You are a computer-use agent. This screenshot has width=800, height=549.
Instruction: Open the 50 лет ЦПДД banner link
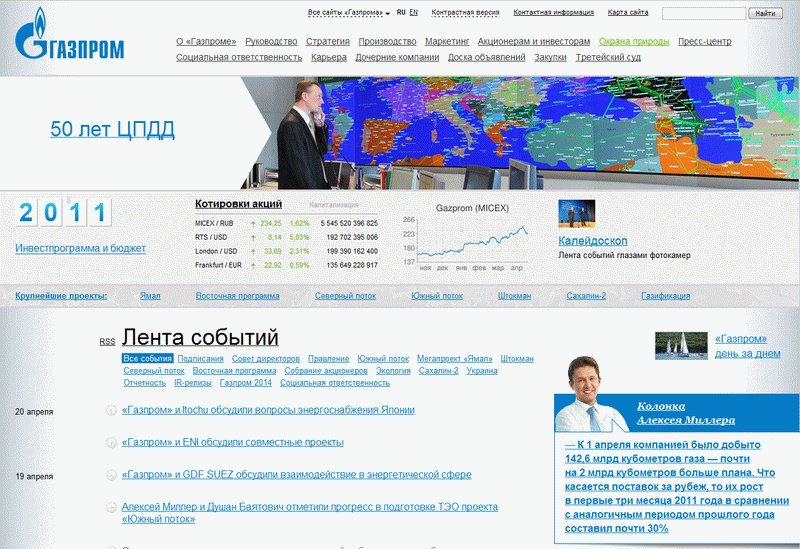tap(112, 129)
